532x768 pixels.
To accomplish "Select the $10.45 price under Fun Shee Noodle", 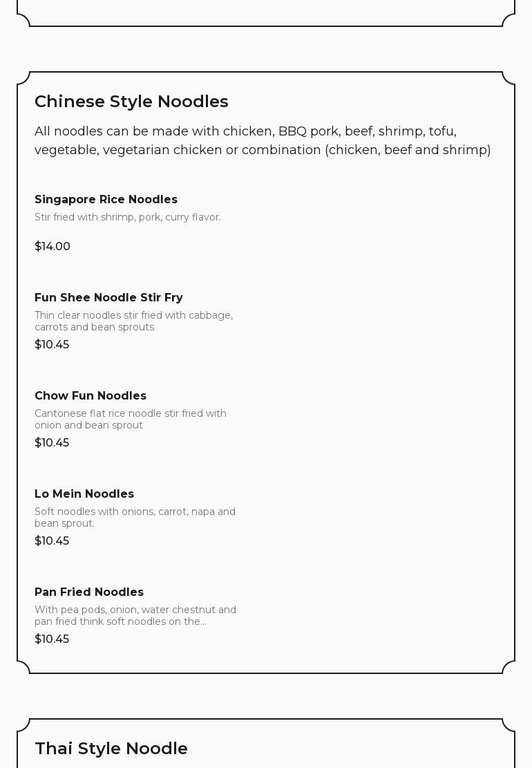I will [x=52, y=345].
